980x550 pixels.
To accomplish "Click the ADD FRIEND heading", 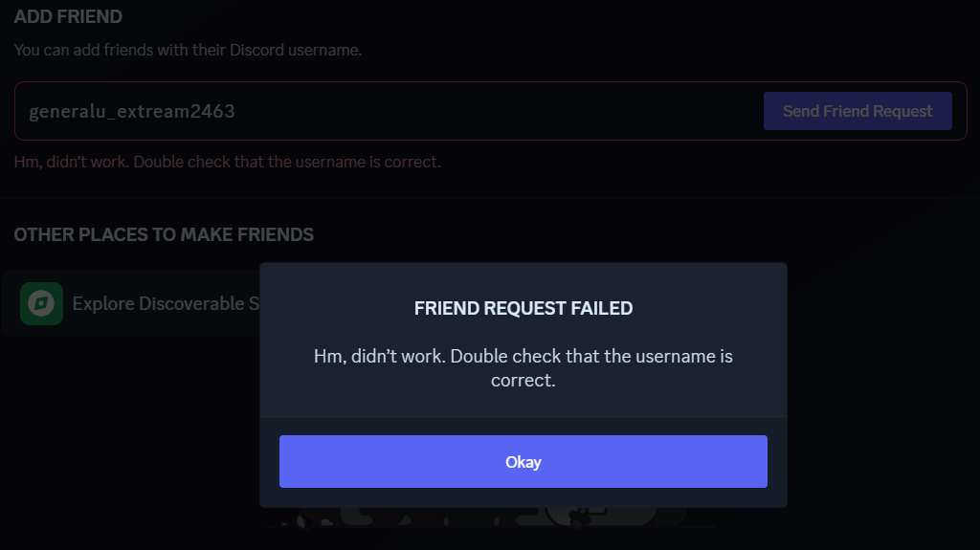I will coord(68,17).
